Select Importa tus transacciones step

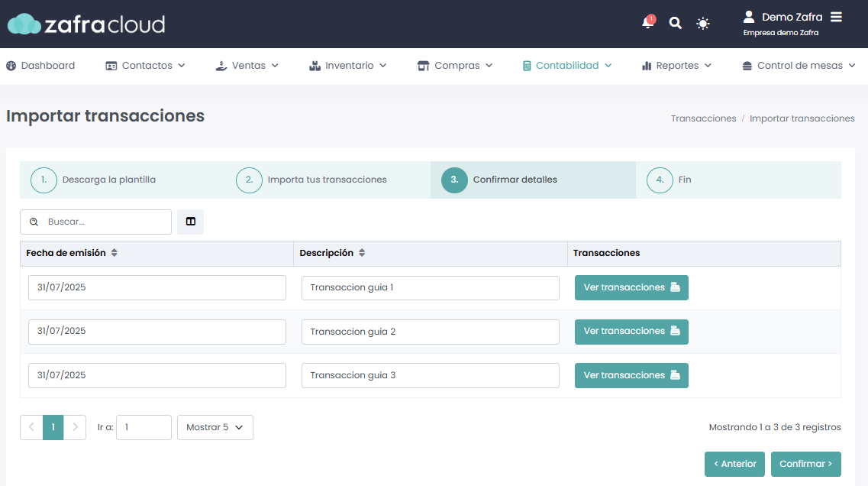tap(328, 180)
